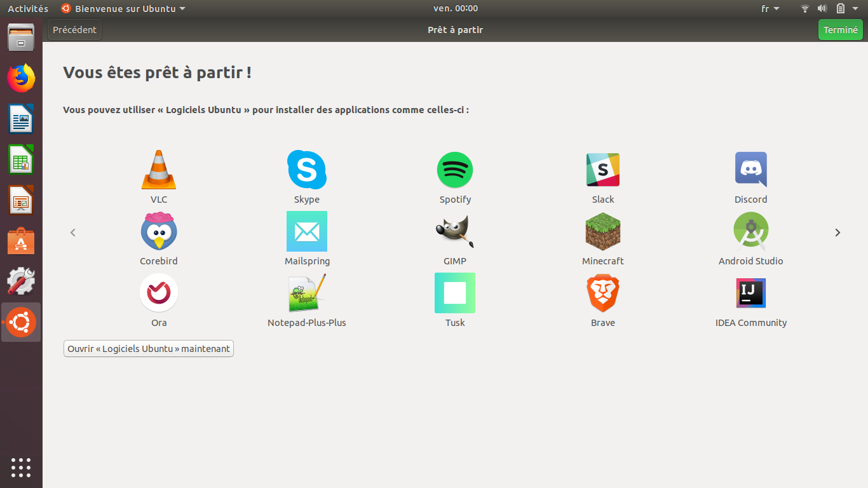Open Firefox from the Ubuntu dock
868x488 pixels.
(x=21, y=78)
